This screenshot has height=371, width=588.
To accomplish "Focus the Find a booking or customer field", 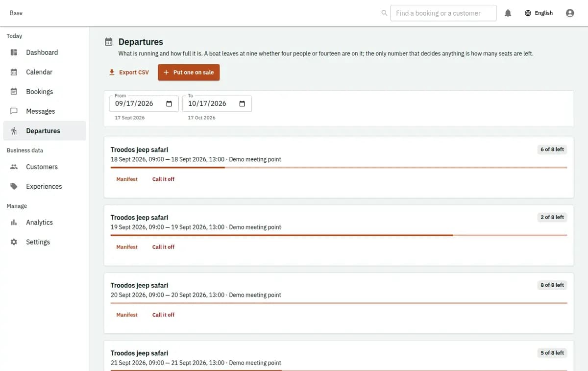I will (443, 13).
